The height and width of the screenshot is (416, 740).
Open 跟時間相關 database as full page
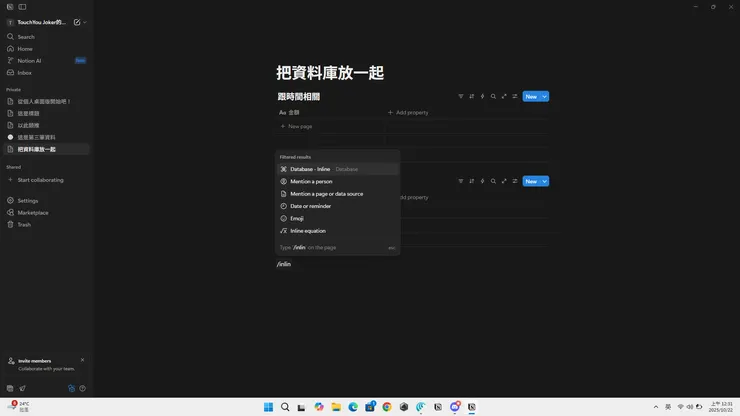504,96
